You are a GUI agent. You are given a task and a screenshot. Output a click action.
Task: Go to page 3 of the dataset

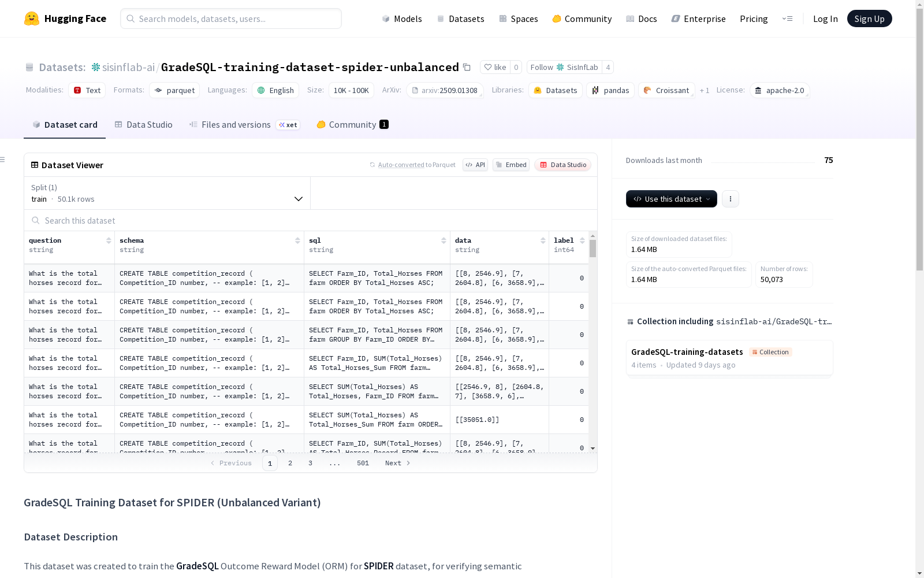click(x=310, y=463)
